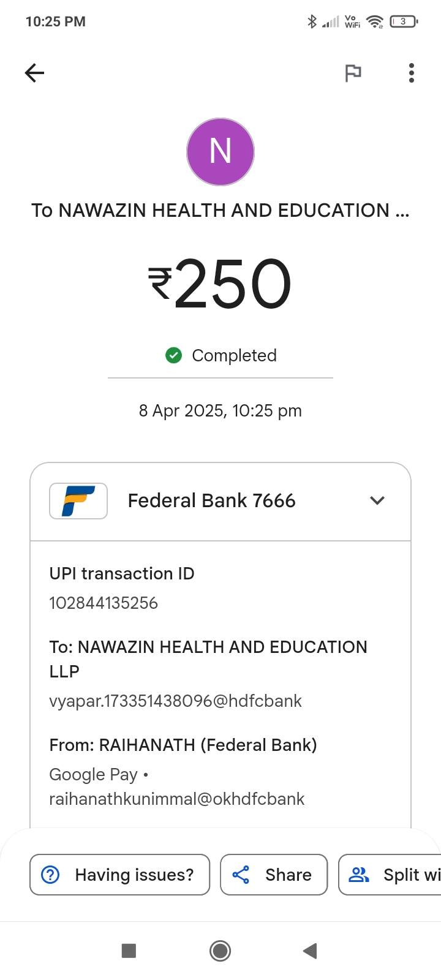This screenshot has height=980, width=441.
Task: Tap the ₹250 payment amount
Action: tap(221, 284)
